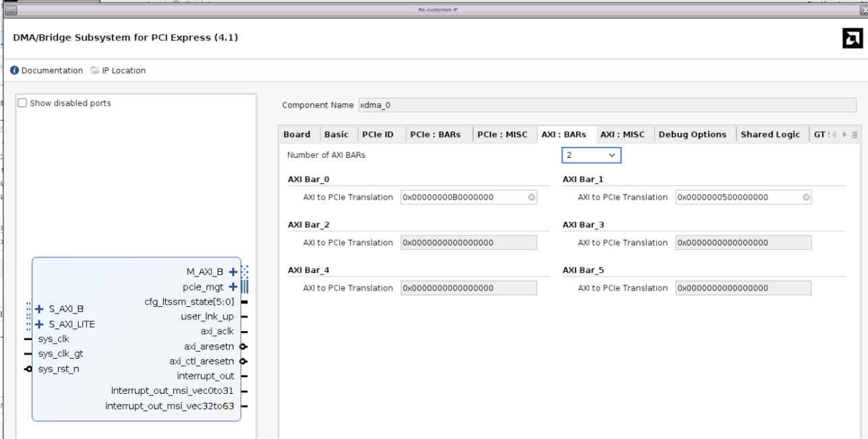
Task: Switch to the PCIe : BARs tab
Action: click(x=435, y=135)
